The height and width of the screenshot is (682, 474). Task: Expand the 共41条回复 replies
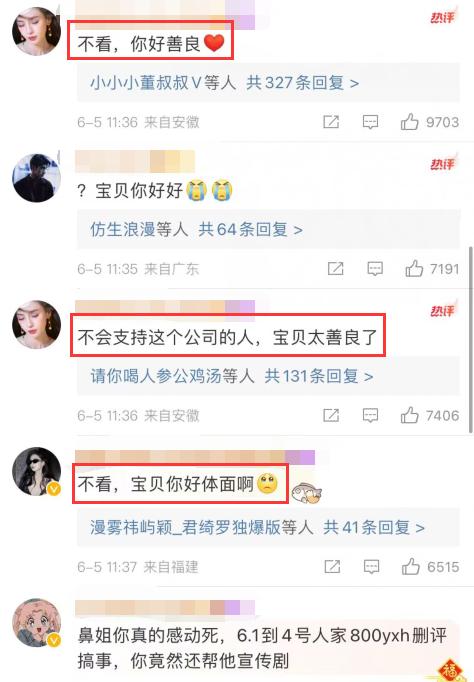pos(374,527)
